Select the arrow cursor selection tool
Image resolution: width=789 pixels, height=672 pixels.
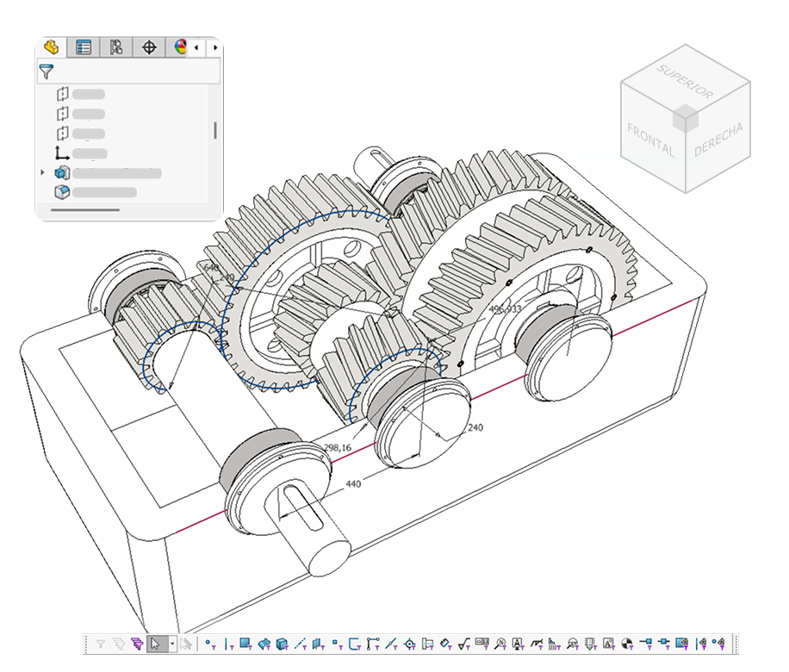[x=155, y=643]
